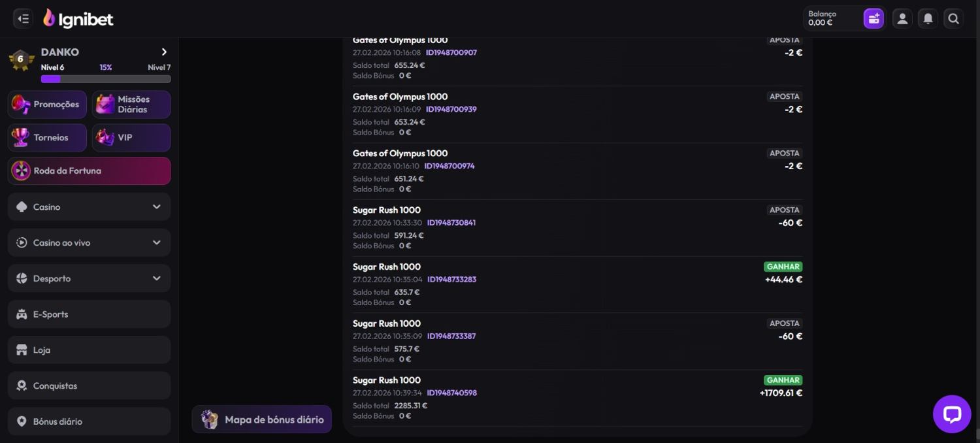This screenshot has width=980, height=443.
Task: Open the live chat bubble
Action: point(952,414)
